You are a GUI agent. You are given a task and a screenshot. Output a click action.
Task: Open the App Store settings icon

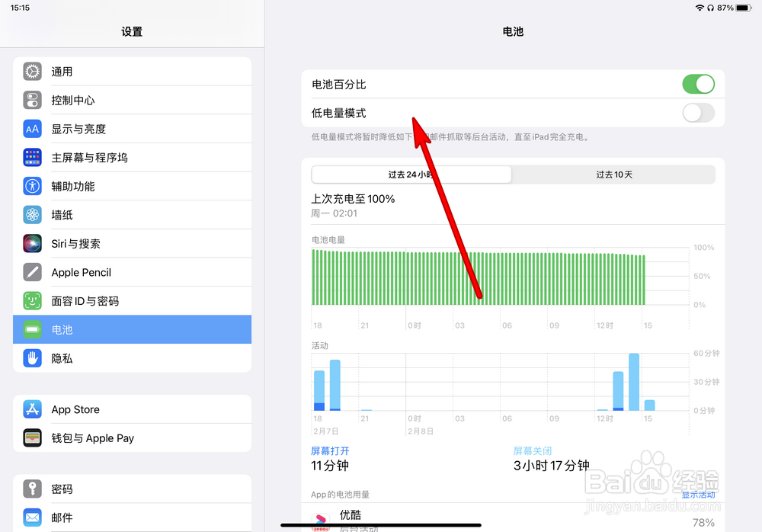tap(32, 409)
